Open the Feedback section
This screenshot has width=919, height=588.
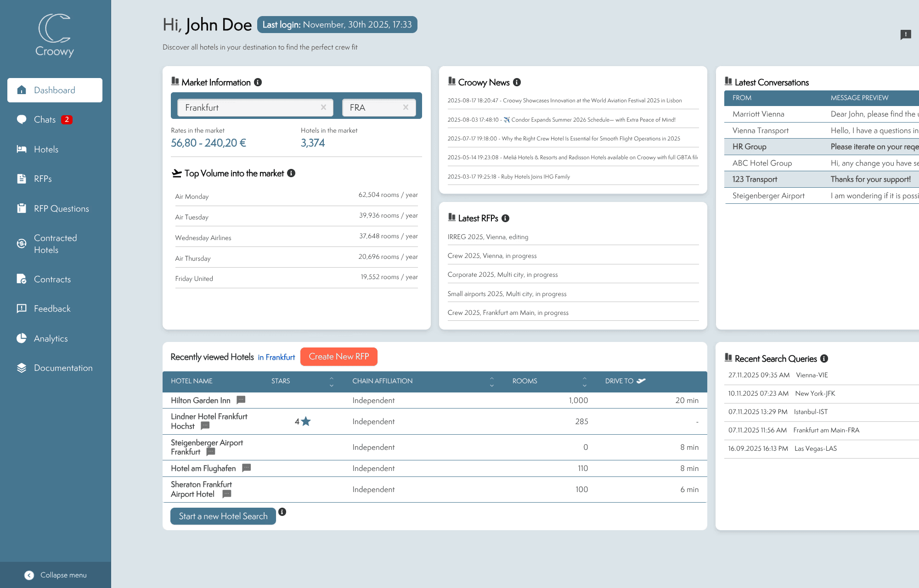tap(21, 308)
